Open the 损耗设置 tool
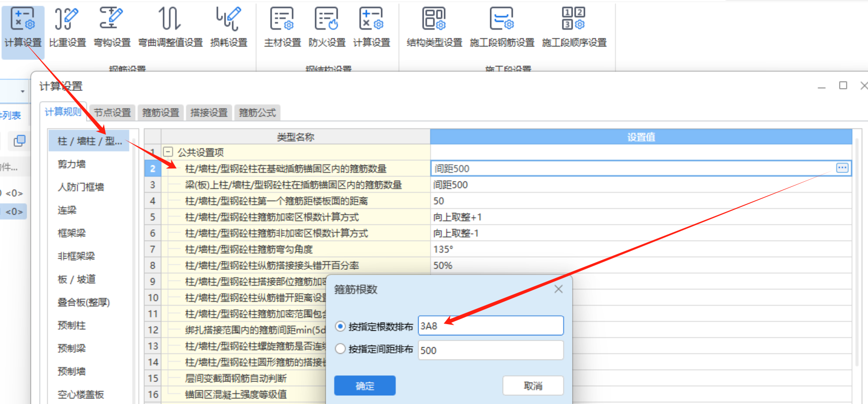This screenshot has width=868, height=404. coord(229,28)
